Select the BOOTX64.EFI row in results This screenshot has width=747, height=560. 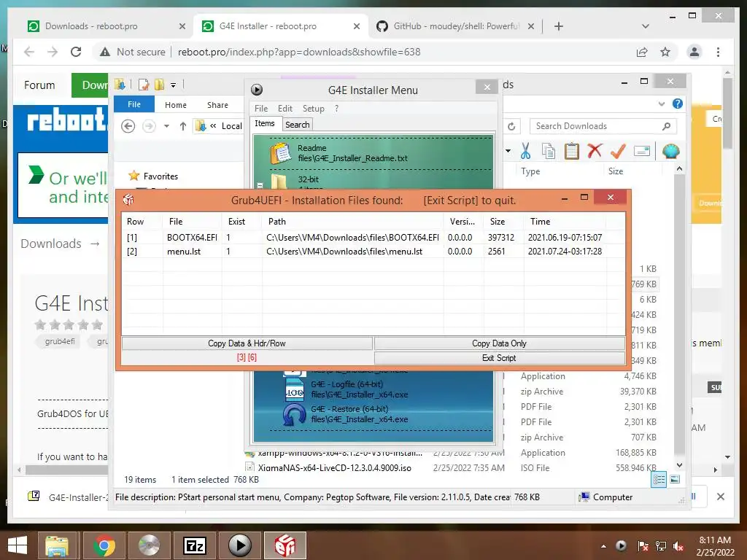(373, 237)
